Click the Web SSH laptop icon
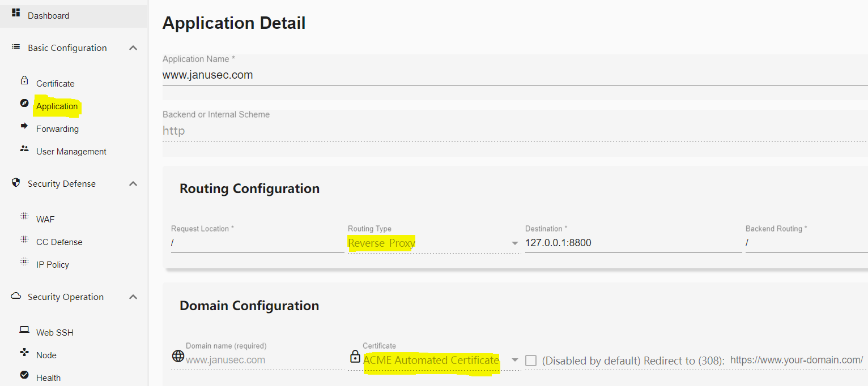Image resolution: width=868 pixels, height=386 pixels. (x=24, y=329)
